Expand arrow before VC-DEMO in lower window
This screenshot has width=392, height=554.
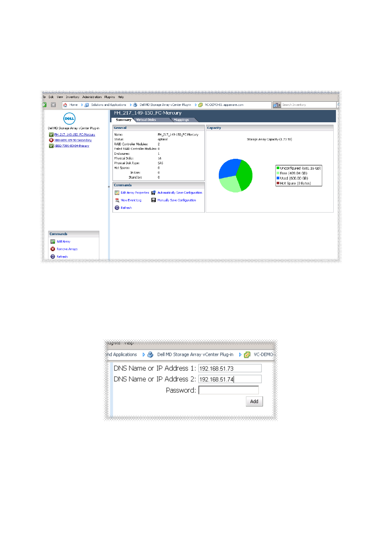[240, 355]
